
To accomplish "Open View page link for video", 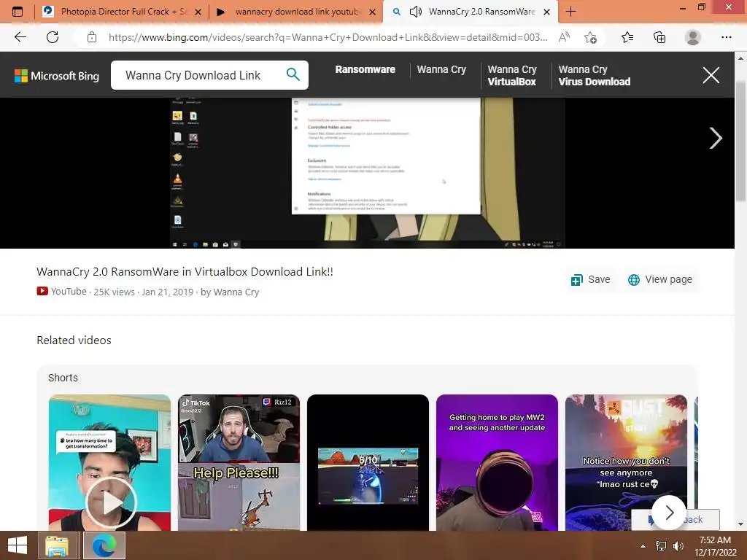I will [x=659, y=279].
